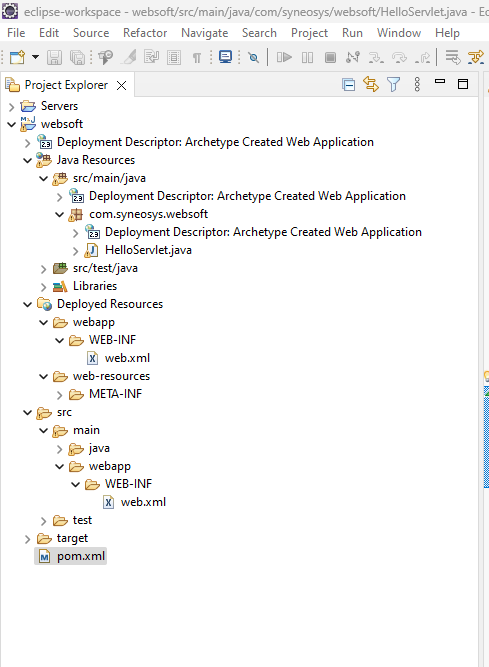Select the Servers project

[x=59, y=106]
